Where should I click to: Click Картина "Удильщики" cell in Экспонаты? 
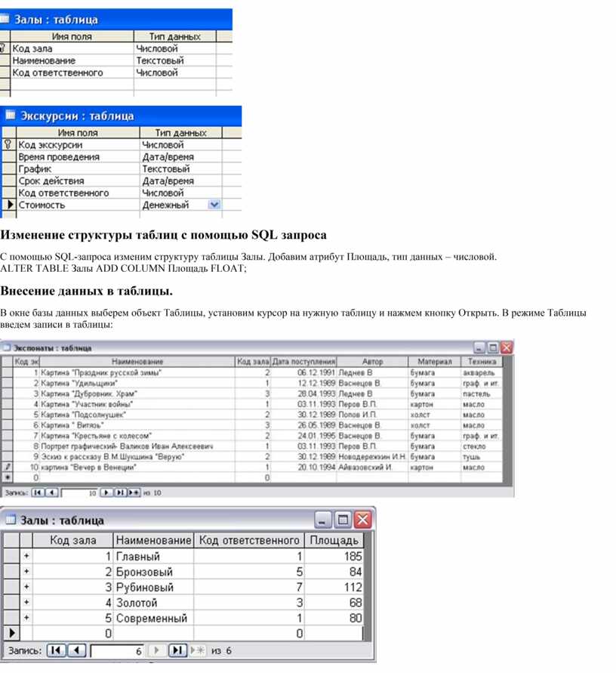(137, 383)
